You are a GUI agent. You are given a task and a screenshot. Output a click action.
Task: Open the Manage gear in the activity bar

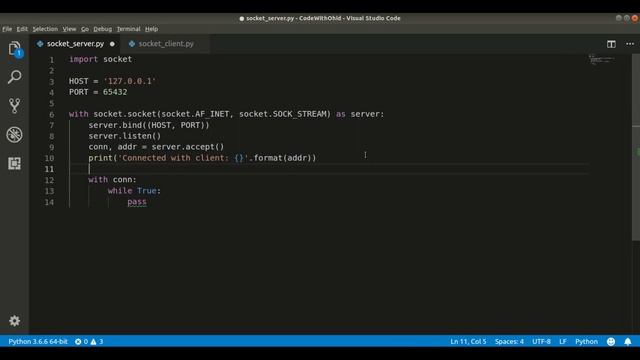[x=15, y=321]
